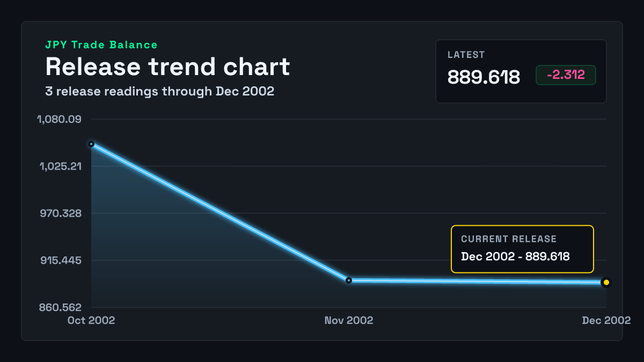Click the Dec 2002 x-axis label
644x362 pixels.
coord(606,320)
